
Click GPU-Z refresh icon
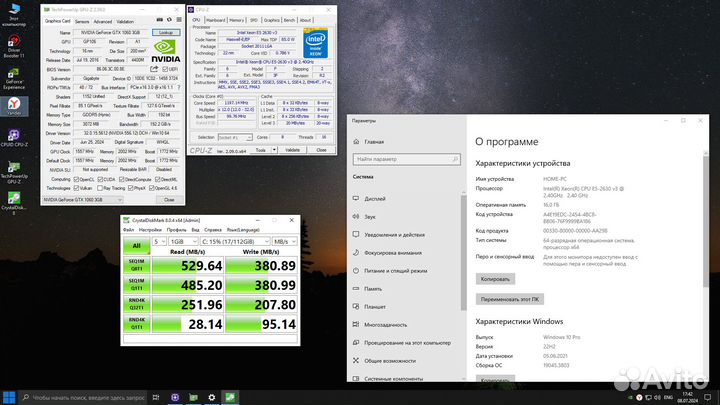pos(169,20)
